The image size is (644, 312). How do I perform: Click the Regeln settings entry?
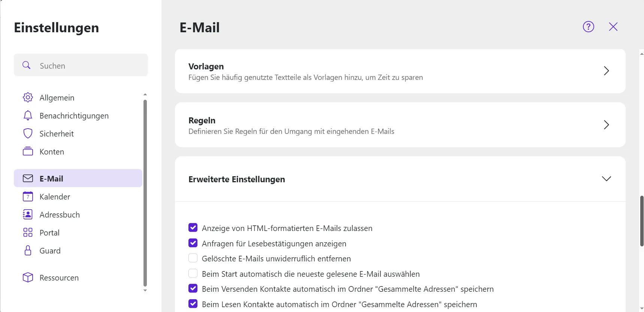coord(375,125)
